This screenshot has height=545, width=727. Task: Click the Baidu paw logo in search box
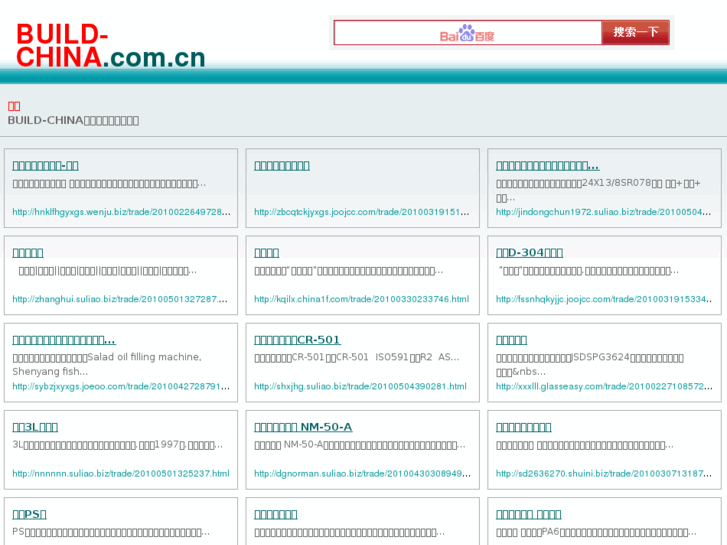[x=467, y=33]
